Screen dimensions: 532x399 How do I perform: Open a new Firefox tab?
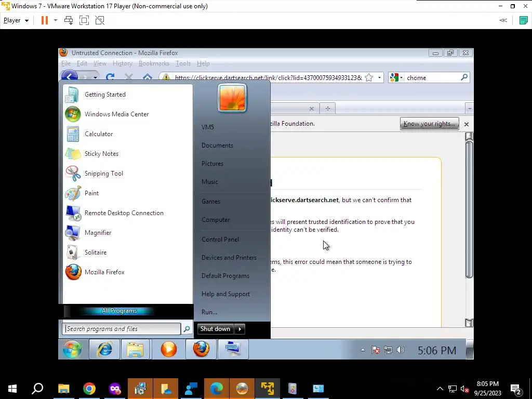(327, 109)
